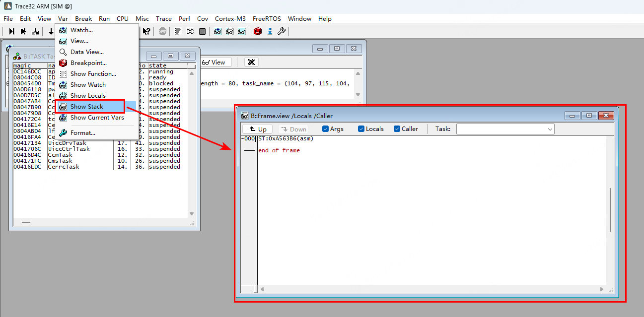This screenshot has width=644, height=317.
Task: Click the CPU chip toolbar icon
Action: pos(202,31)
